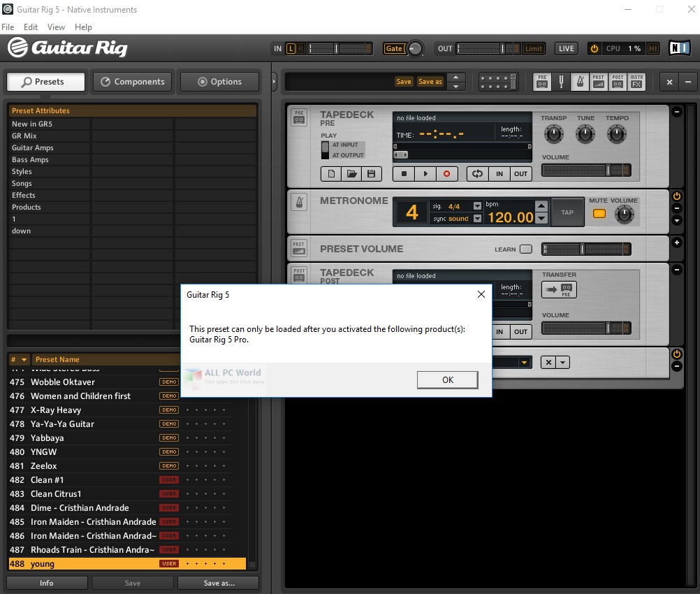Switch to the Components tab

[x=133, y=82]
